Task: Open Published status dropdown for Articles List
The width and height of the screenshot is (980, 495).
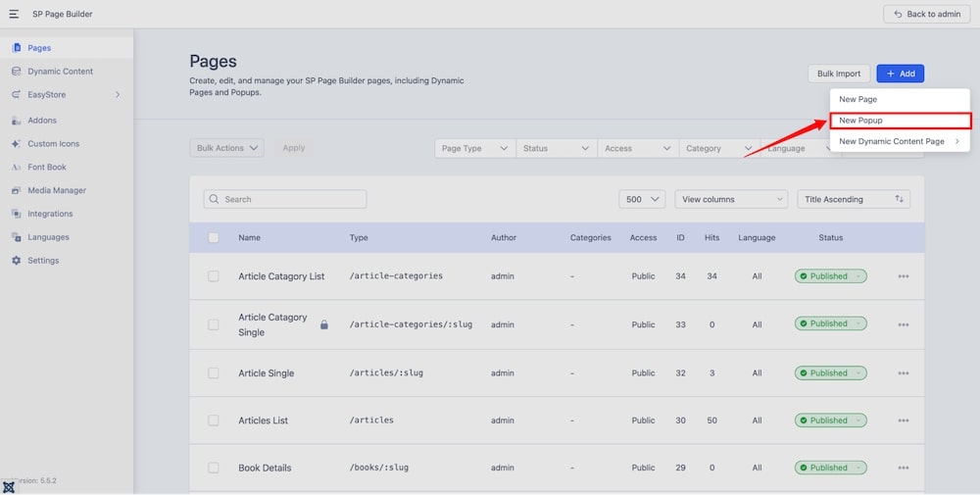Action: (830, 421)
